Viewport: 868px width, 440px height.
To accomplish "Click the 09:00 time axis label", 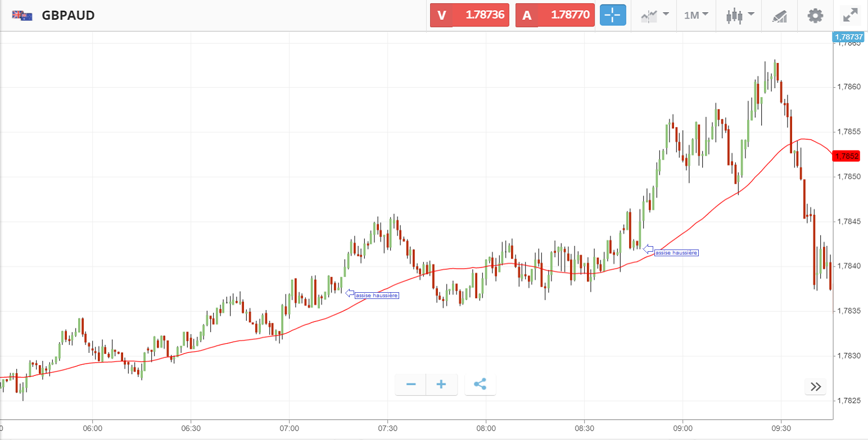I will coord(682,428).
